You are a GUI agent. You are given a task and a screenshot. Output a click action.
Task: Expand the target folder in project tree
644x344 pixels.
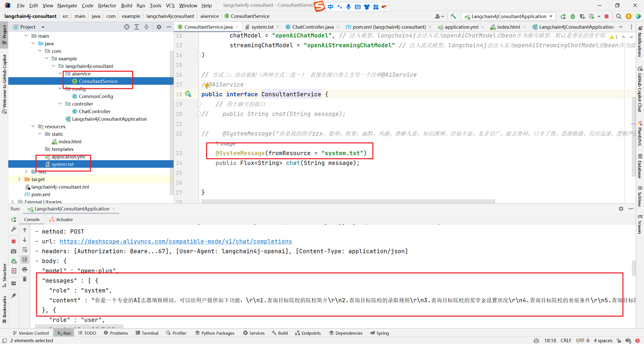pyautogui.click(x=19, y=179)
